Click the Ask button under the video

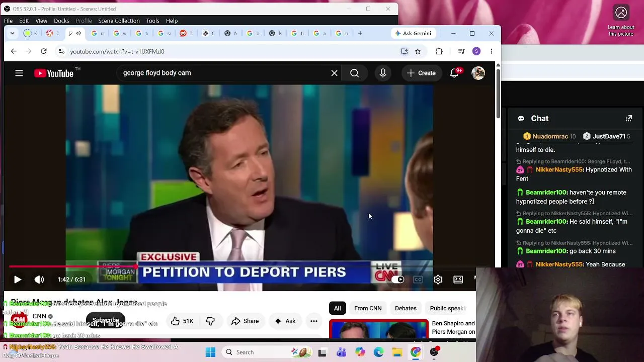[285, 321]
